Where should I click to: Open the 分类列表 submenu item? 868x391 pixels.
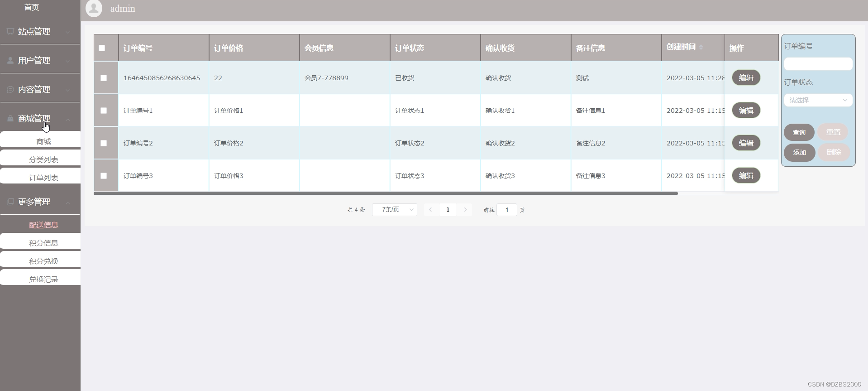[x=40, y=158]
